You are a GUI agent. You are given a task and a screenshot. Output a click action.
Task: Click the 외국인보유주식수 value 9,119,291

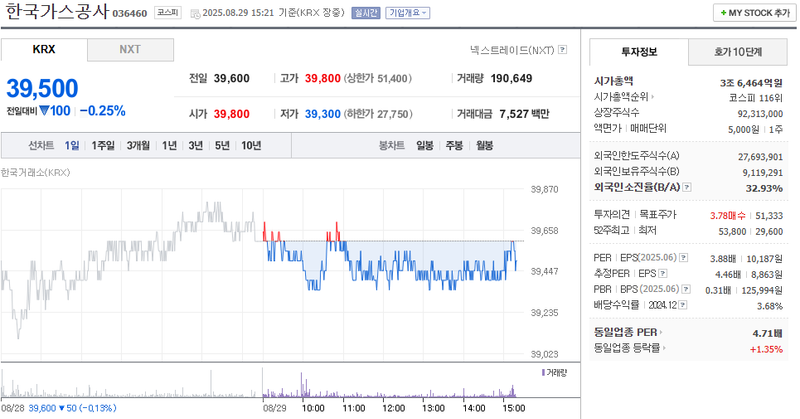click(x=762, y=172)
